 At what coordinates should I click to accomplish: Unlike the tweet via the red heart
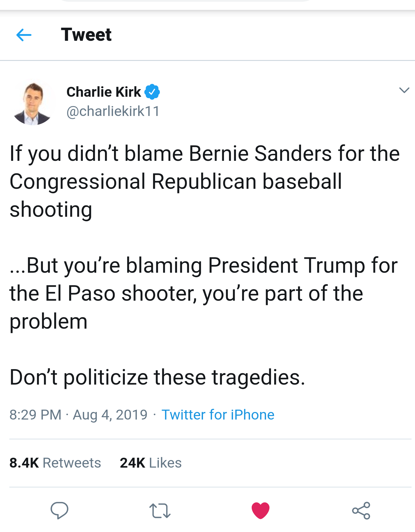260,510
